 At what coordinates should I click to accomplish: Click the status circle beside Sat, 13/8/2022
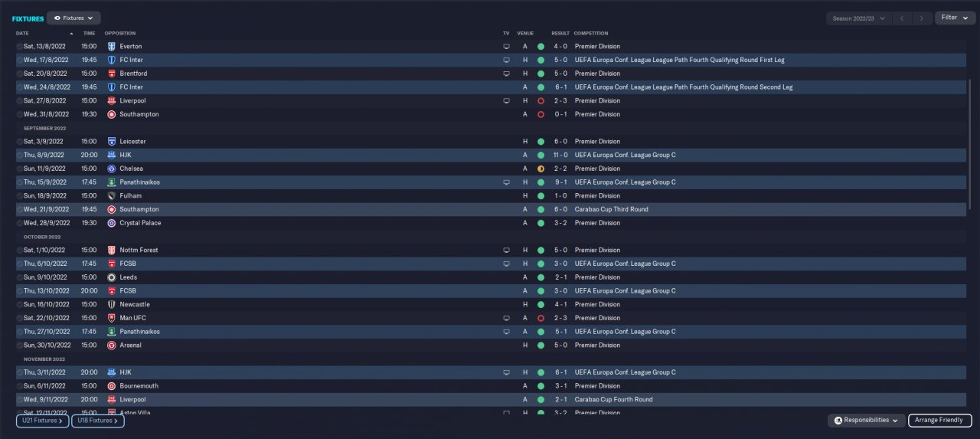tap(20, 47)
